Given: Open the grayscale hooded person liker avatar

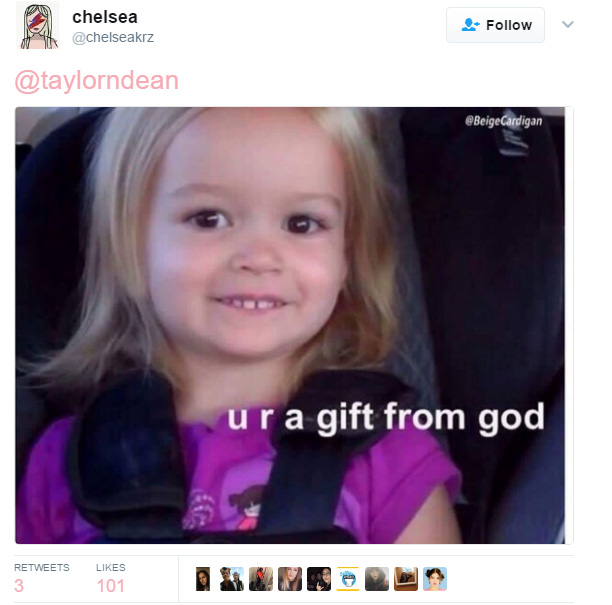Looking at the screenshot, I should (x=377, y=579).
